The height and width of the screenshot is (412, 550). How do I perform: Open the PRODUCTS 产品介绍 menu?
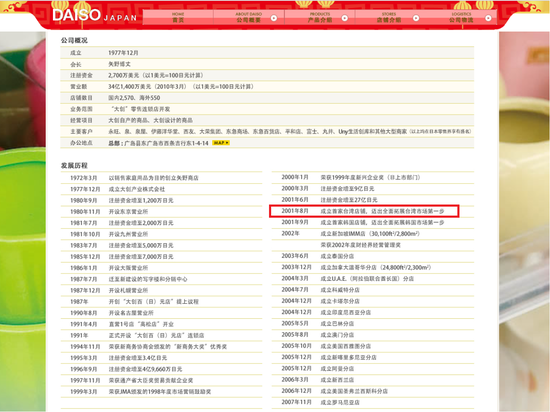[x=320, y=18]
